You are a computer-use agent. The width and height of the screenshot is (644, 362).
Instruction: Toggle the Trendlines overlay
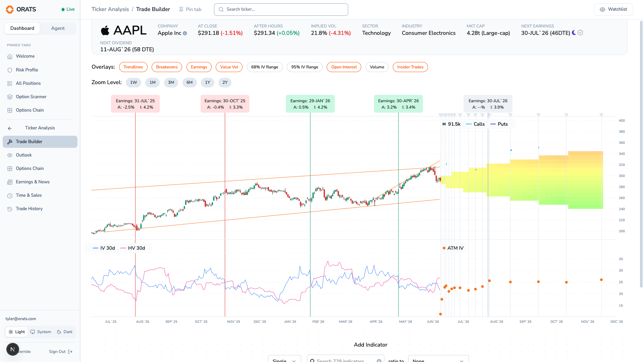pos(133,67)
